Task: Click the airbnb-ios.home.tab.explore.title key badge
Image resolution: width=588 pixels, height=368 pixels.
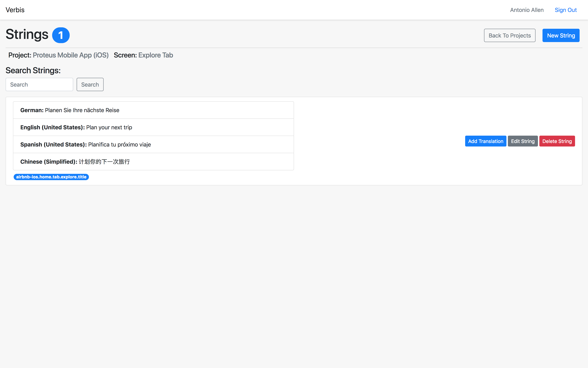Action: click(x=51, y=177)
